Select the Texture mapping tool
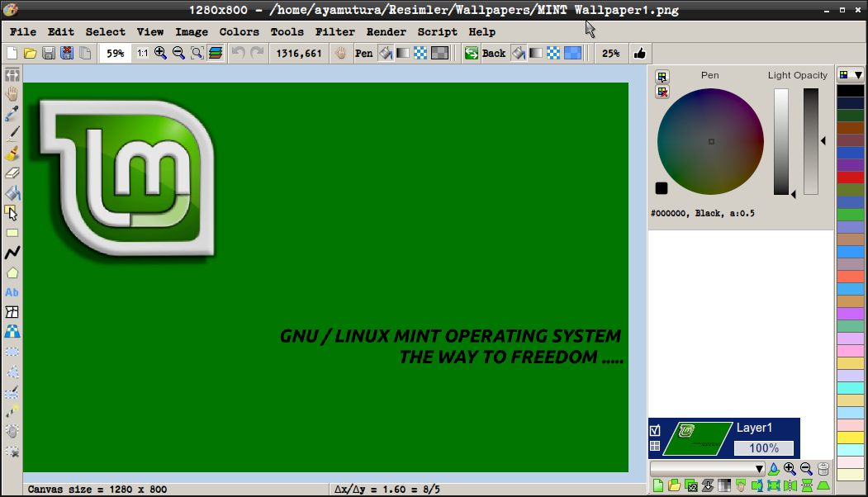The image size is (868, 497). [x=12, y=332]
